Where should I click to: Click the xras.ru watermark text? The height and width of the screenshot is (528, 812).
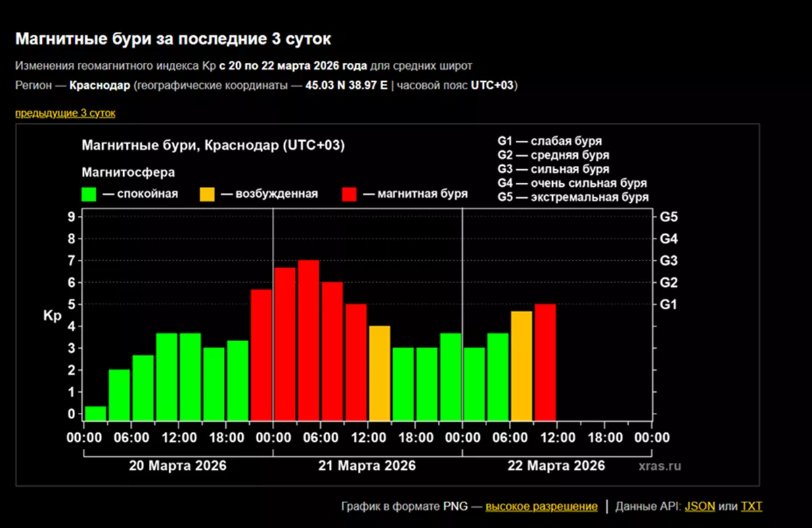click(x=660, y=466)
